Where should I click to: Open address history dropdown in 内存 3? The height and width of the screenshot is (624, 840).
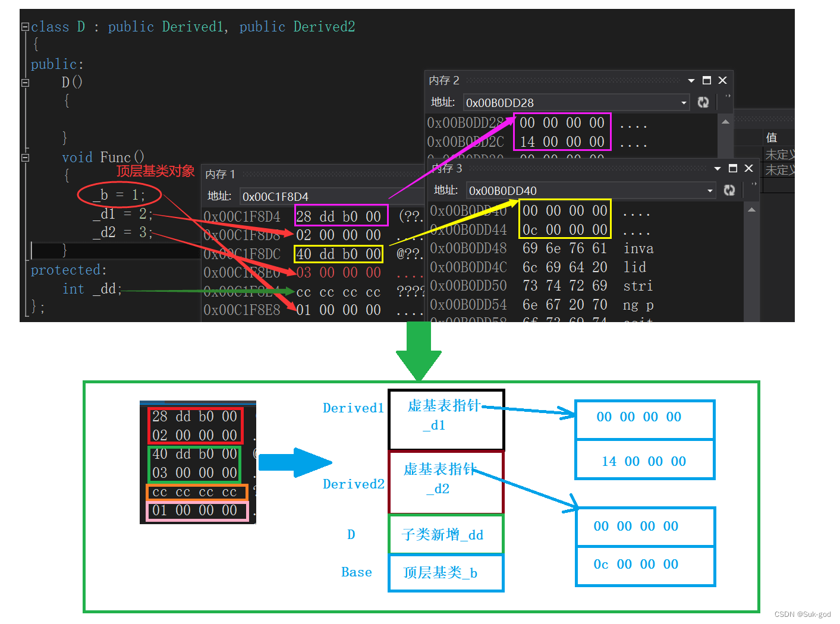[710, 191]
